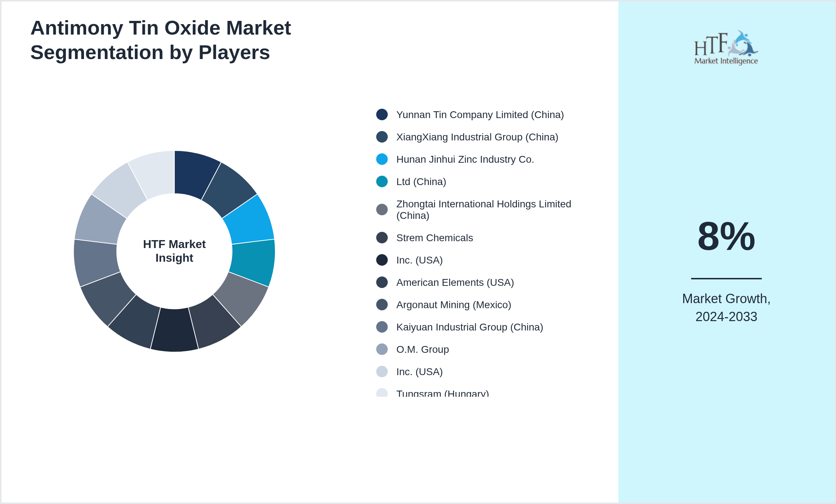The height and width of the screenshot is (504, 836).
Task: Expand the Inc. (USA) legend row
Action: pos(419,260)
